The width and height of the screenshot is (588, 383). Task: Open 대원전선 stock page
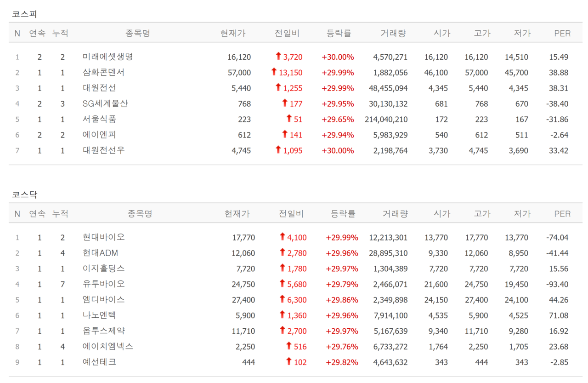[99, 88]
